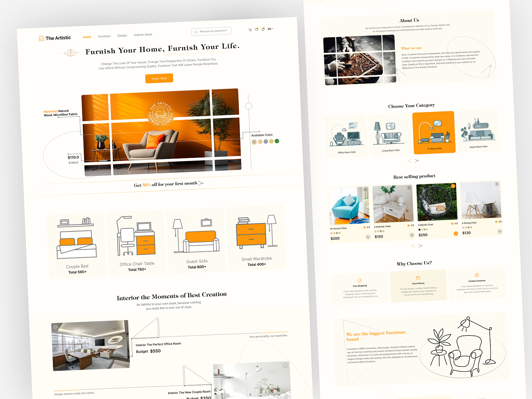Select the green swatch under Available Color
532x399 pixels.
[x=278, y=141]
